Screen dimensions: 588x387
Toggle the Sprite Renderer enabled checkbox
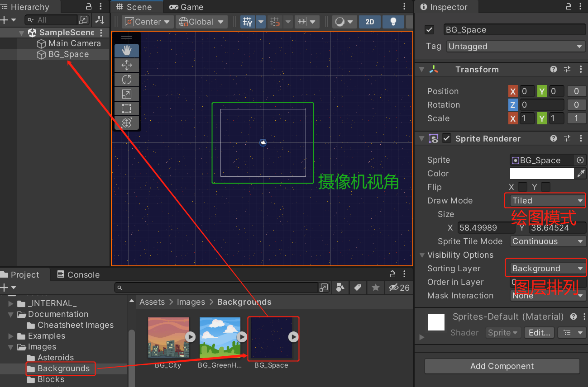click(447, 139)
